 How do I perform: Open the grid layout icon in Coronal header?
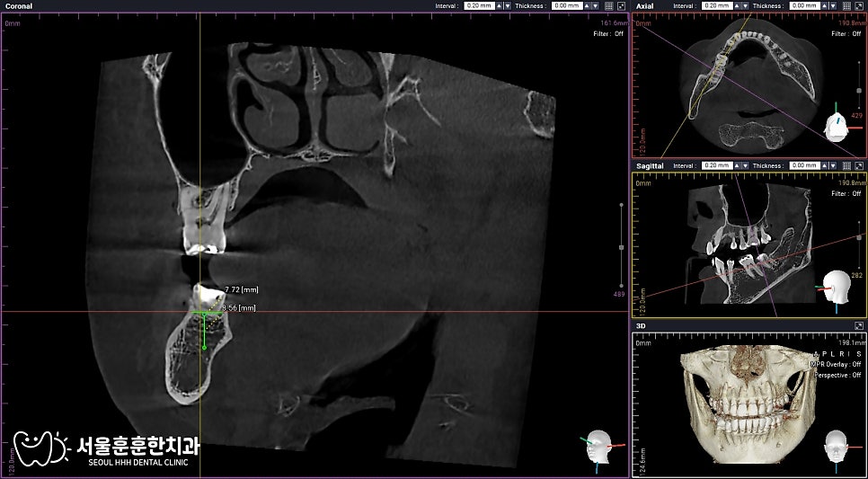tap(609, 6)
